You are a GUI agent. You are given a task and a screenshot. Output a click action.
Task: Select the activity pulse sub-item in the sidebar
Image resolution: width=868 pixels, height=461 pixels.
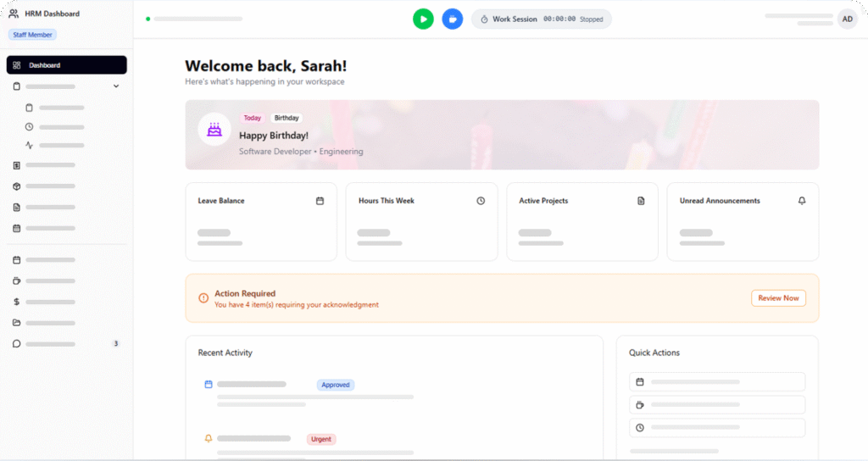click(x=30, y=146)
